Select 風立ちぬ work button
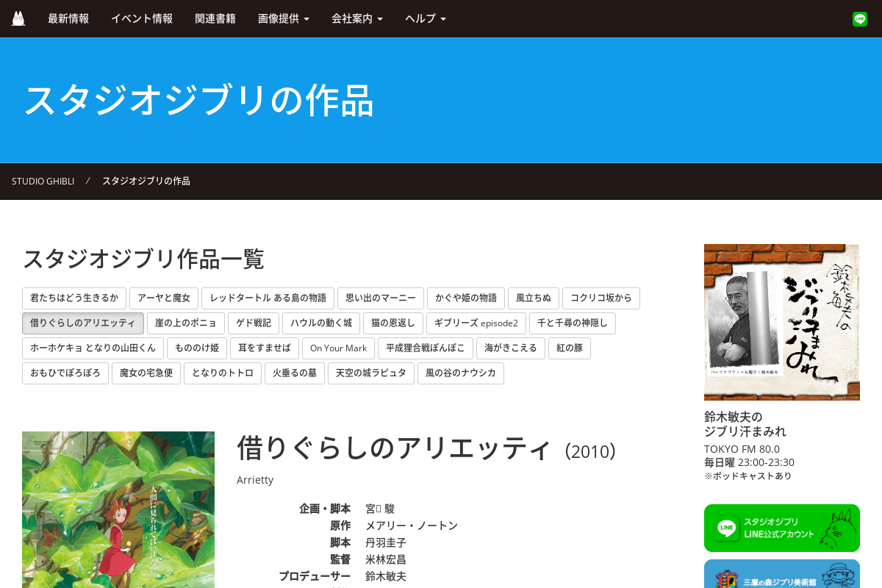Image resolution: width=882 pixels, height=588 pixels. point(534,298)
